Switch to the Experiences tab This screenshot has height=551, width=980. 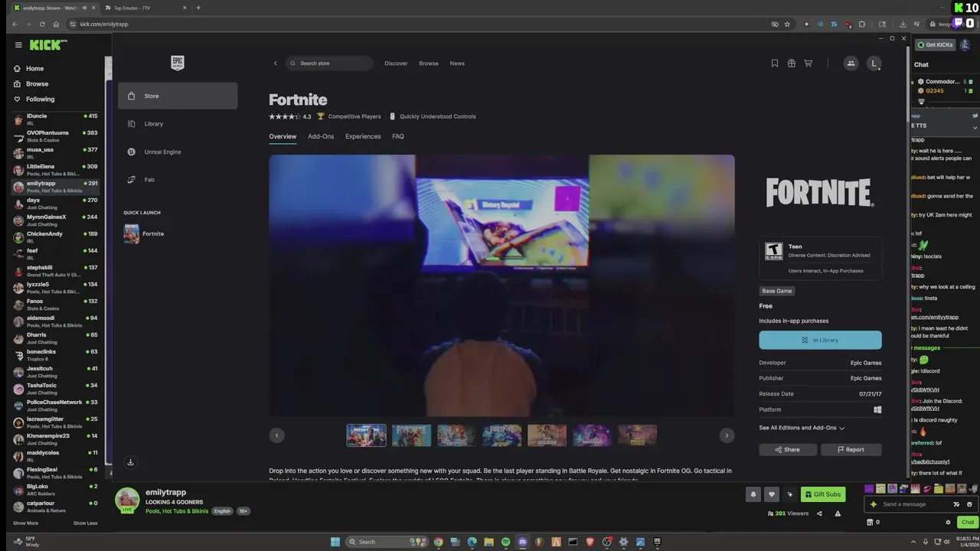[x=363, y=136]
